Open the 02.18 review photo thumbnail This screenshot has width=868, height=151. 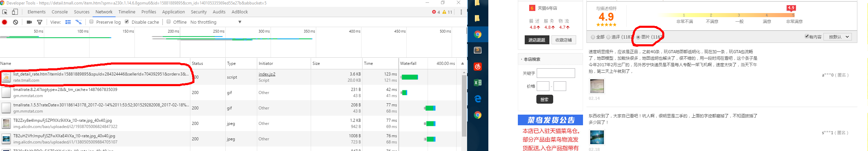(597, 137)
